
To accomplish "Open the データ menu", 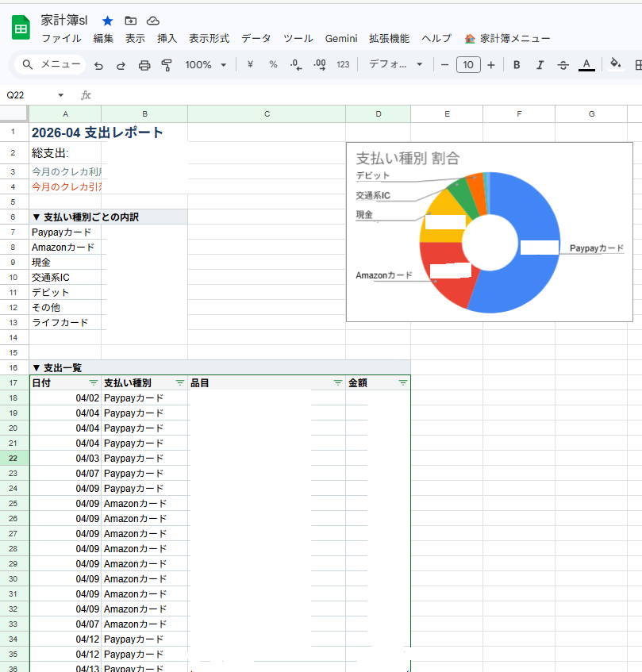I will pyautogui.click(x=256, y=39).
